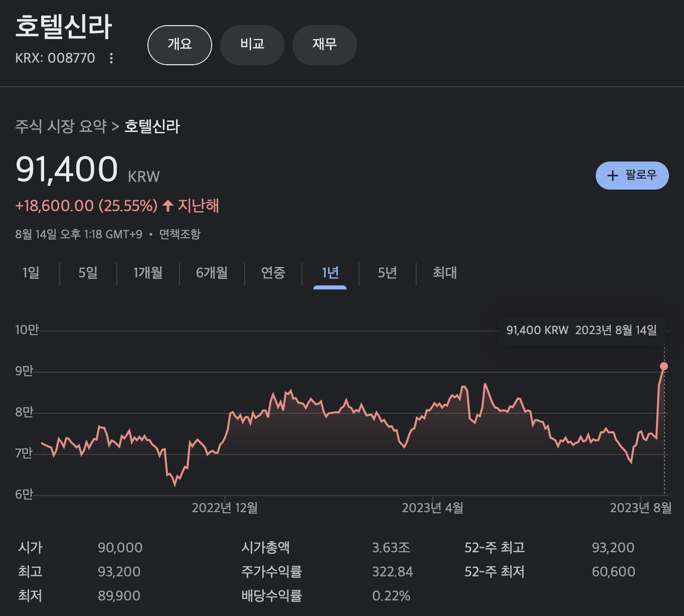Click the 8만 y-axis label
684x616 pixels.
(x=24, y=412)
